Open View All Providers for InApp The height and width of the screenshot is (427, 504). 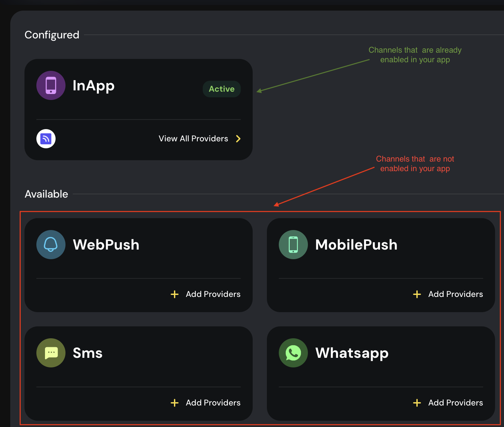(200, 139)
